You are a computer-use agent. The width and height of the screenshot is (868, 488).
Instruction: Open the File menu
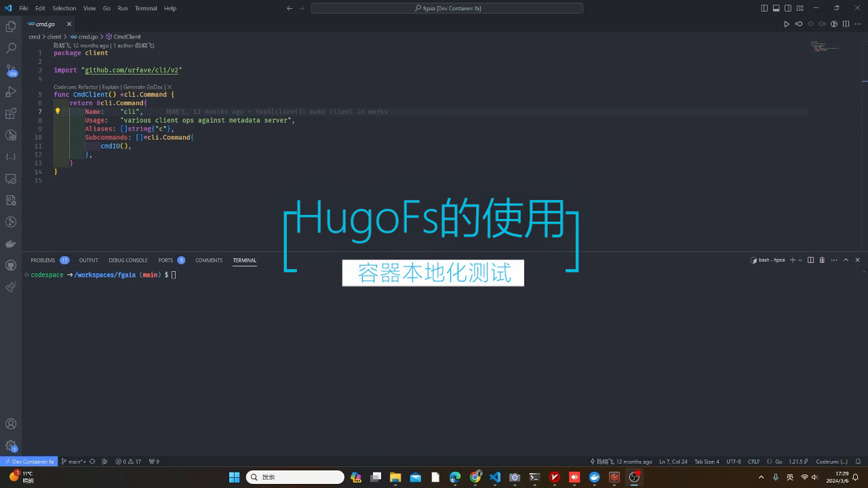tap(24, 8)
